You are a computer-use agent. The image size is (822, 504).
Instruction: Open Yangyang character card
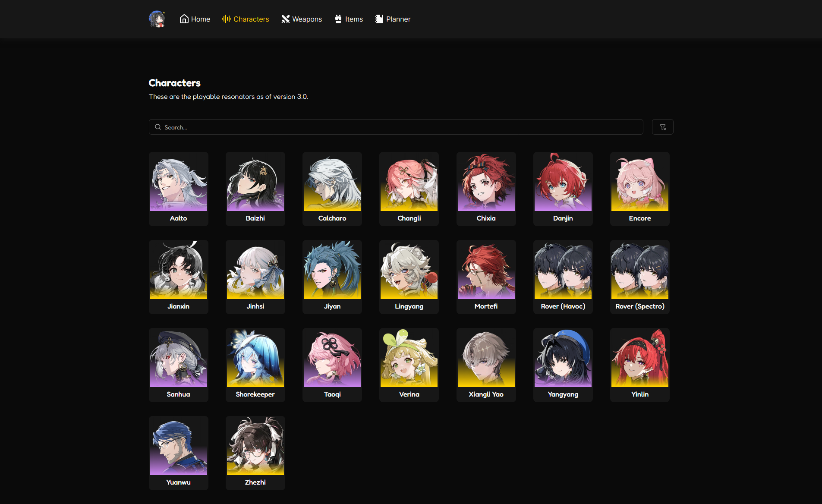563,365
